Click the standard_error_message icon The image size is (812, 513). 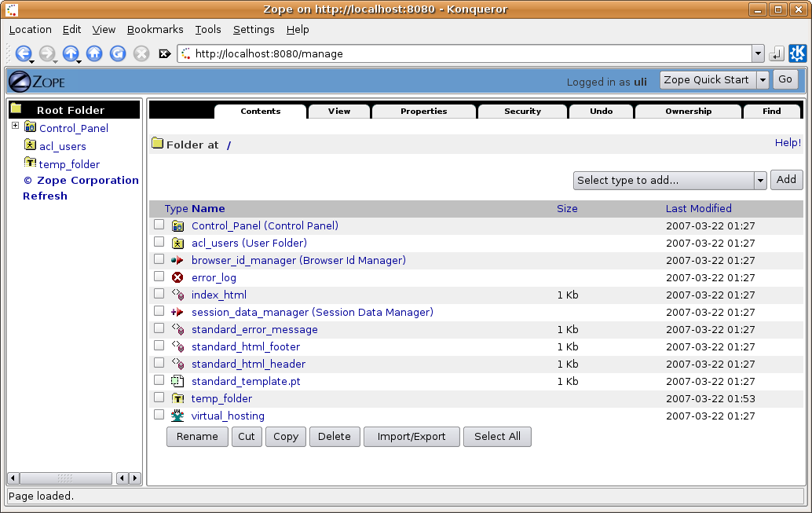pyautogui.click(x=177, y=330)
